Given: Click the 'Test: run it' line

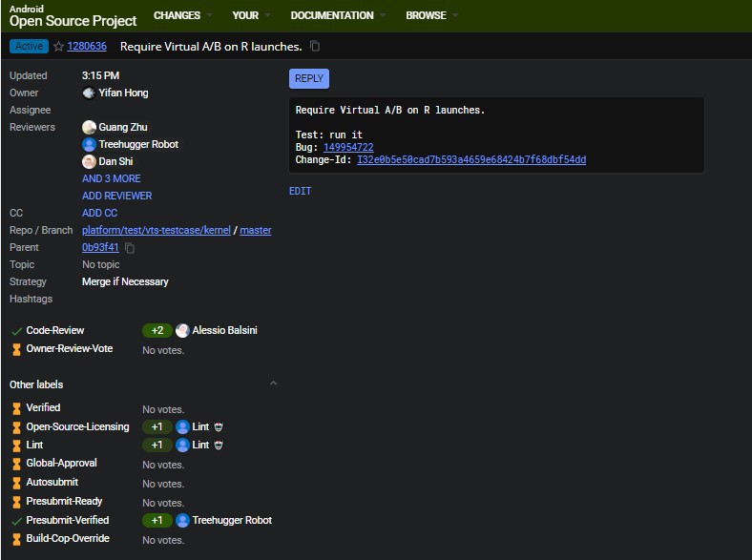Looking at the screenshot, I should tap(329, 135).
